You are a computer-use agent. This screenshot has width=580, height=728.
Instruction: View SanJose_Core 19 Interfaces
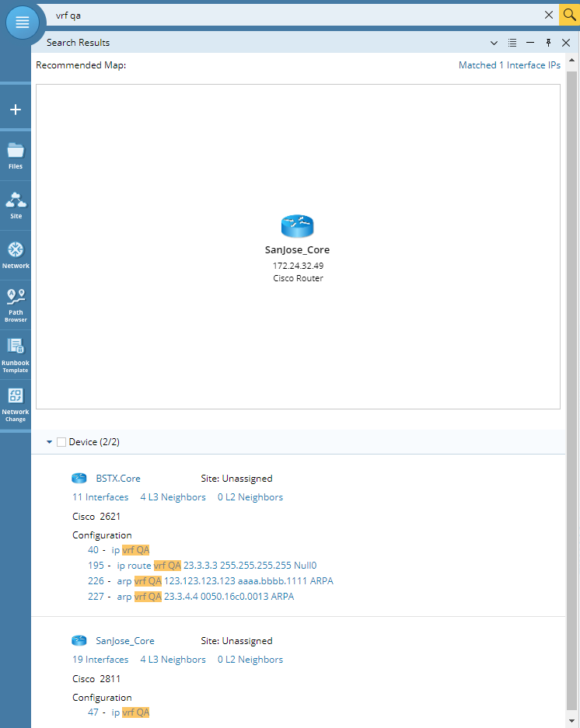(100, 660)
